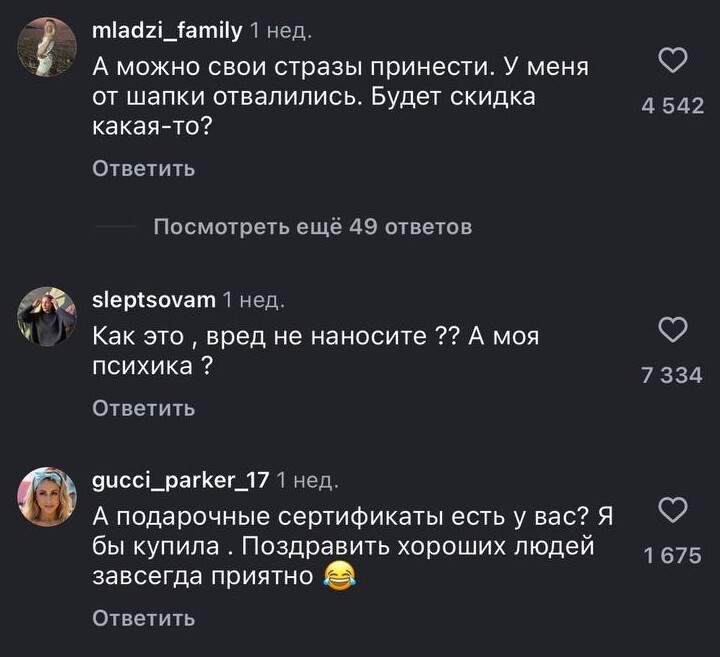
Task: Like the mladzi_family comment with heart icon
Action: coord(675,61)
